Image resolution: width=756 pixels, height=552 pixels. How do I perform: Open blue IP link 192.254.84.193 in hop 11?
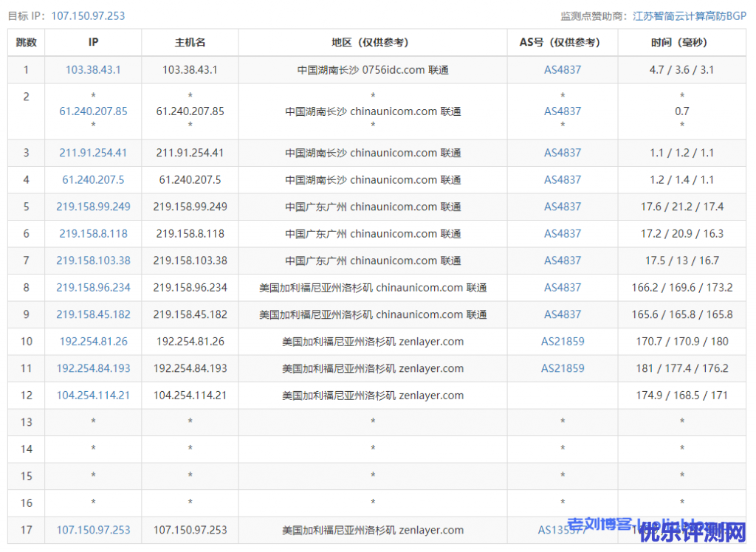(x=93, y=368)
